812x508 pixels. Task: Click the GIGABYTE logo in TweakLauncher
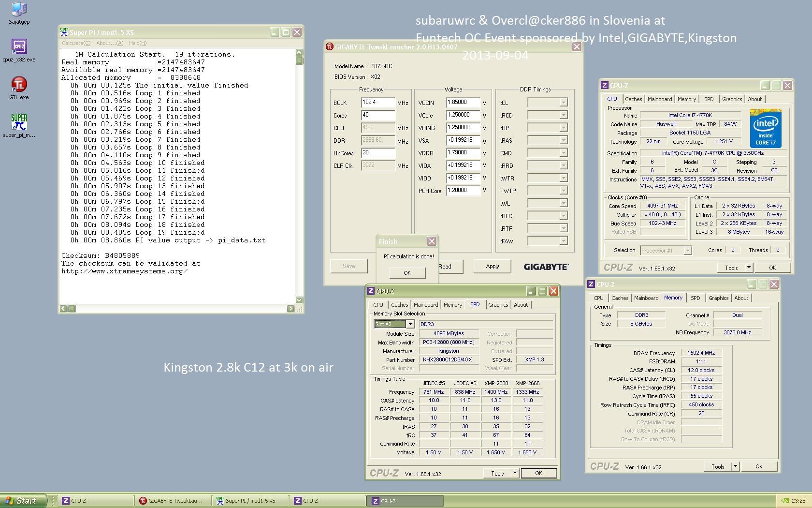tap(546, 267)
